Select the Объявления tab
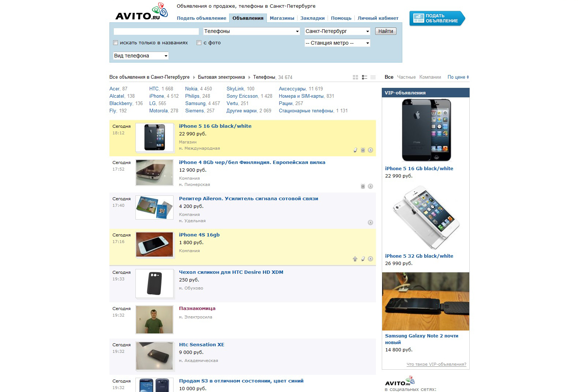 [x=248, y=18]
